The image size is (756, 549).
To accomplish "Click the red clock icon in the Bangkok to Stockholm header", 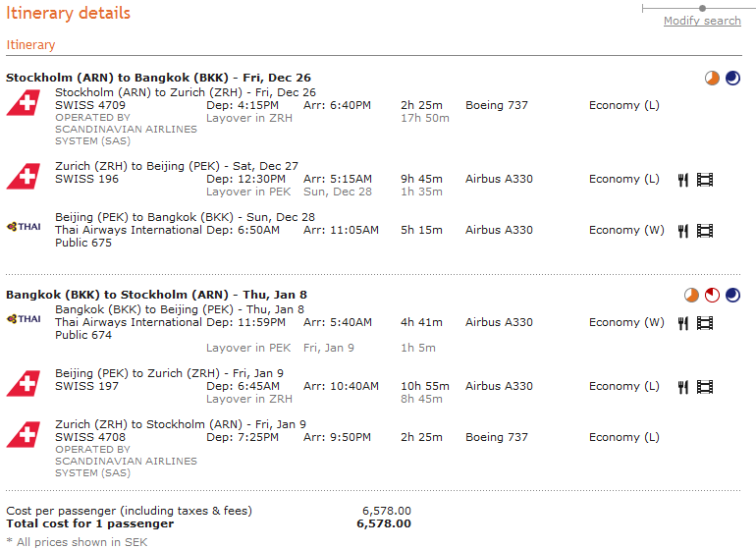I will click(x=713, y=295).
